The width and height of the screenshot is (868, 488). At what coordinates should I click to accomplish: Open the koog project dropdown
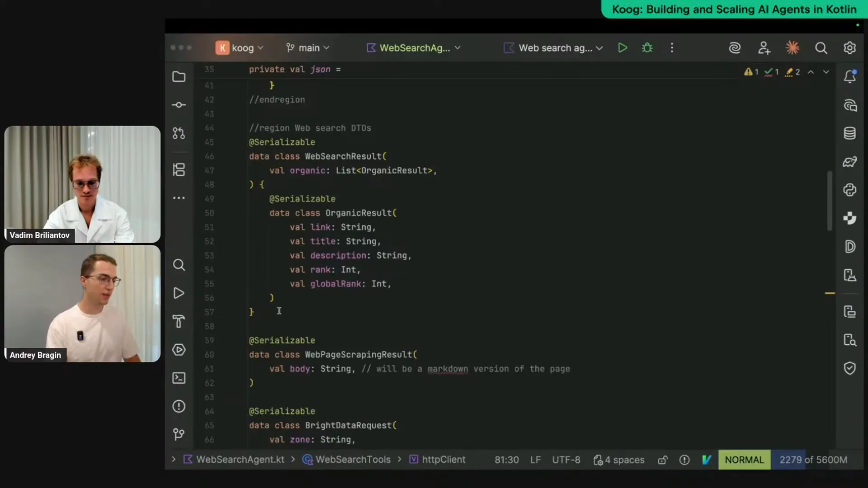click(240, 48)
